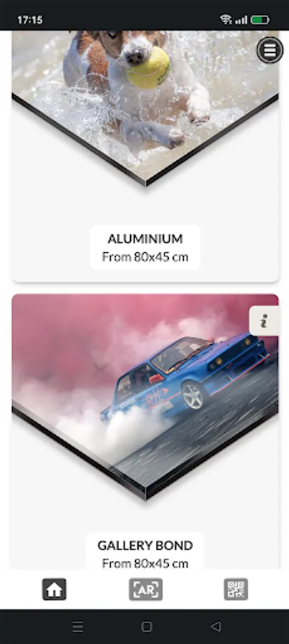Tap the 'From 80x45 cm' text under ALUMINIUM
The width and height of the screenshot is (289, 644).
tap(145, 257)
